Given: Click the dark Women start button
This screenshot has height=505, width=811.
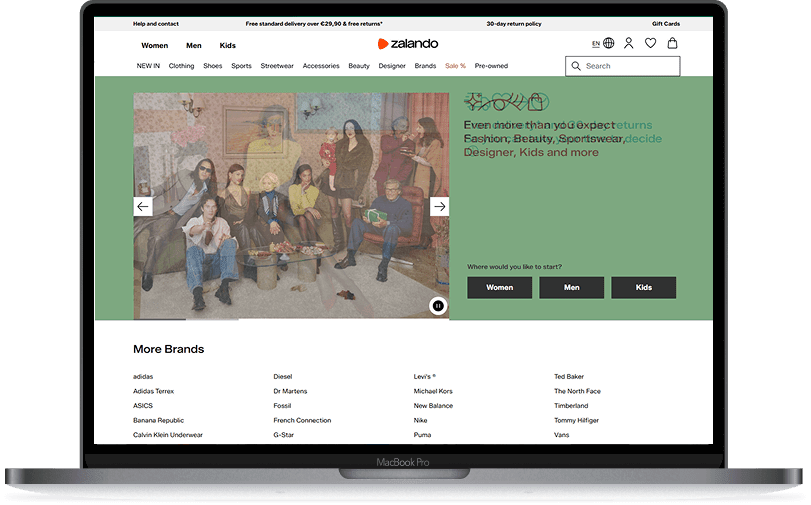Looking at the screenshot, I should (x=500, y=288).
